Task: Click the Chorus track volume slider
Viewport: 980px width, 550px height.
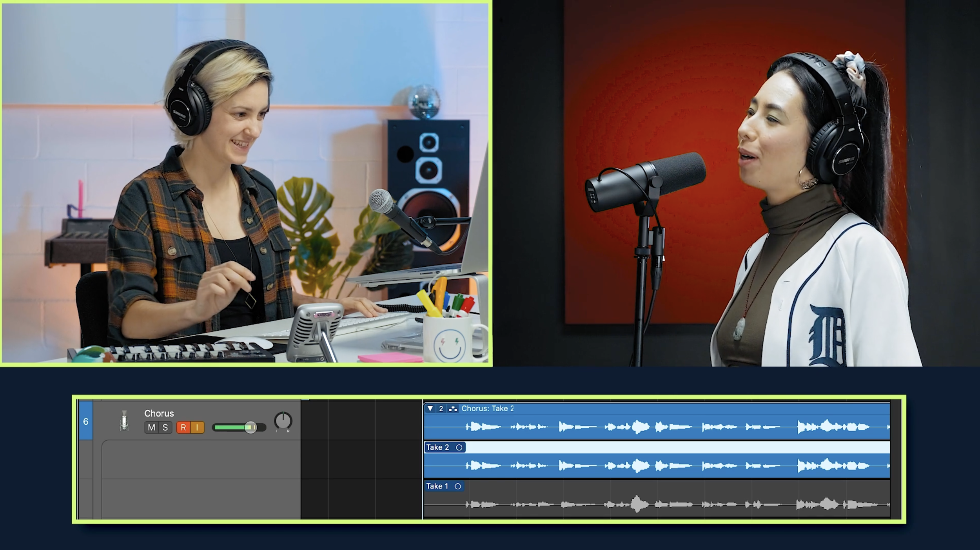Action: 239,427
